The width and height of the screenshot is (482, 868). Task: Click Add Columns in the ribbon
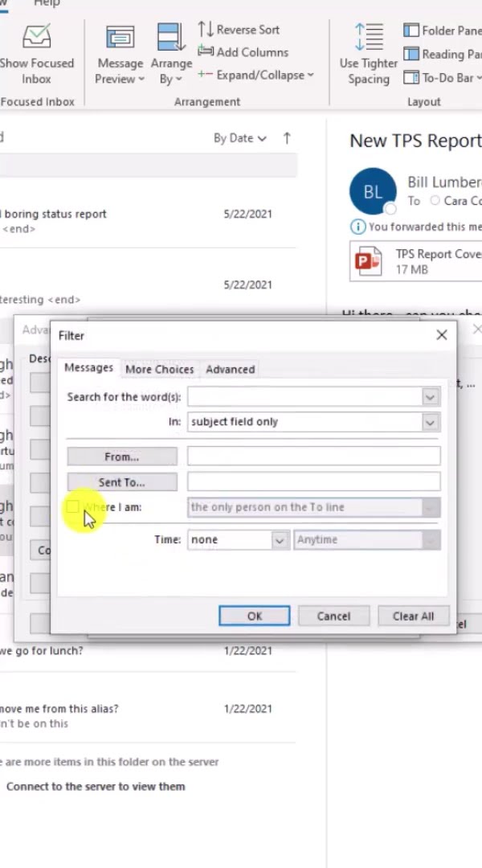(243, 52)
